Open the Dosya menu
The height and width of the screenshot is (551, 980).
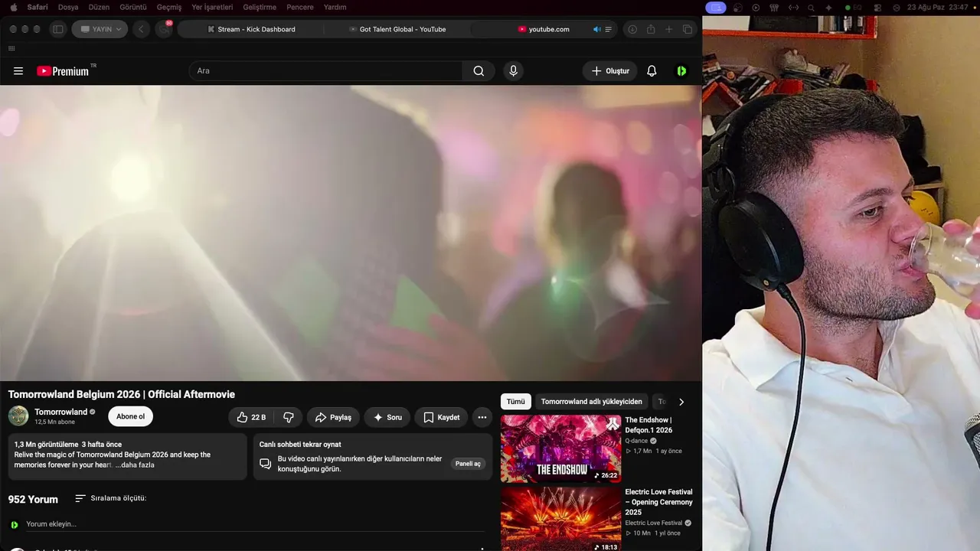point(68,7)
